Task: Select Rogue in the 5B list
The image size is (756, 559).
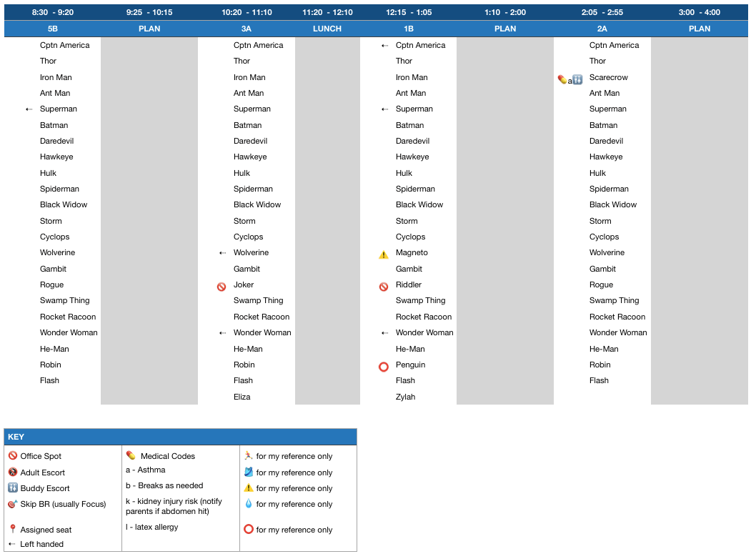Action: [51, 285]
